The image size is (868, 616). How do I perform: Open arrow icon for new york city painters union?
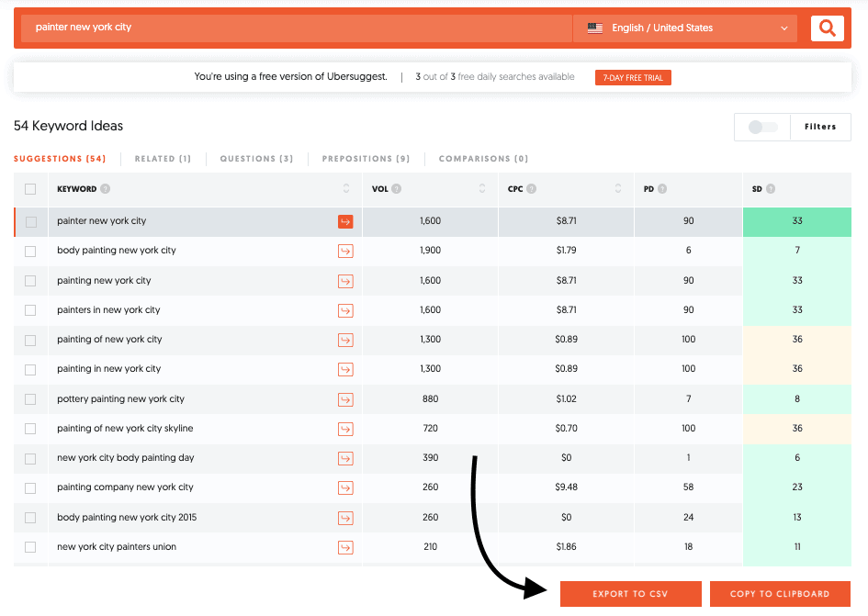coord(345,547)
